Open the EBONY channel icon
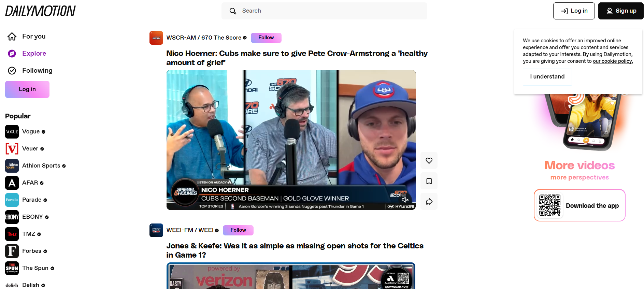 (12, 217)
